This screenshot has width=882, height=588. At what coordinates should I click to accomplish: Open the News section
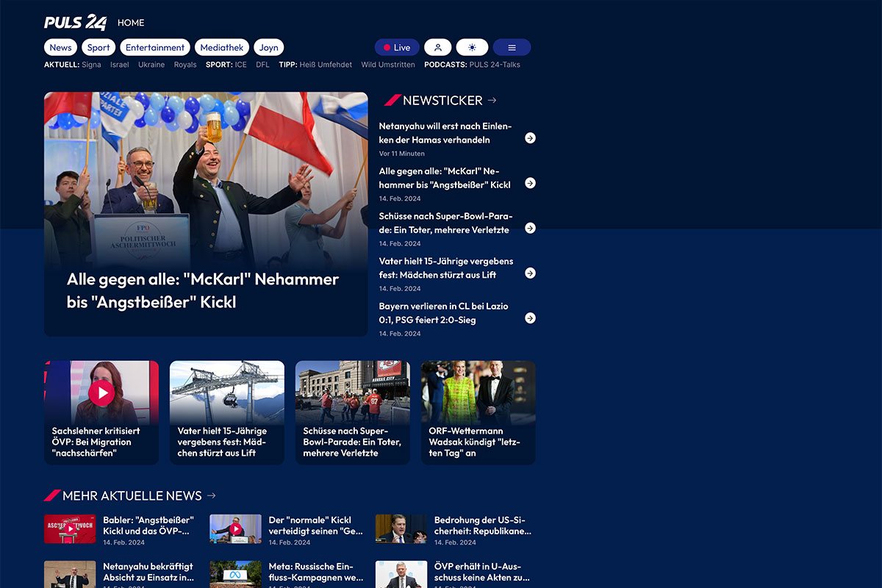[60, 48]
